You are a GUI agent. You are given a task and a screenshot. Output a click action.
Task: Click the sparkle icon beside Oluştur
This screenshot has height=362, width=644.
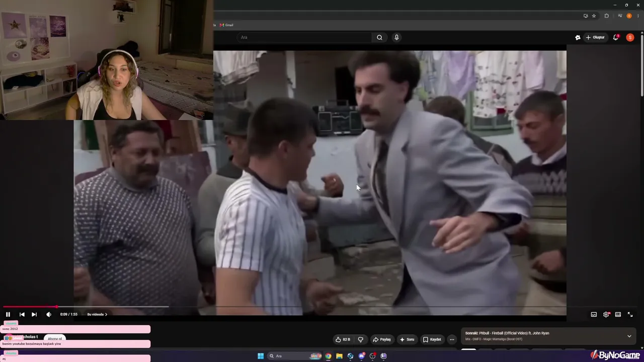pyautogui.click(x=578, y=37)
